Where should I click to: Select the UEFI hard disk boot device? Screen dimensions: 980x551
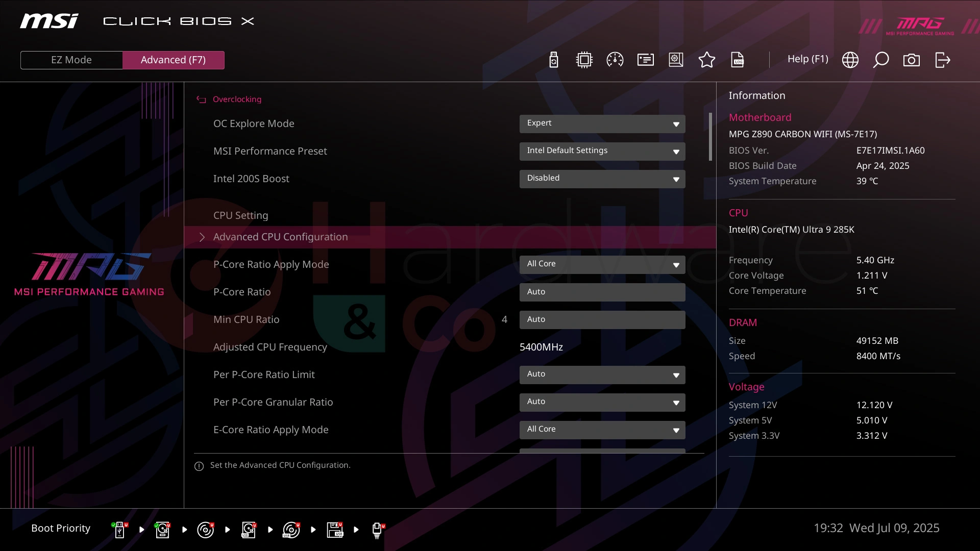pyautogui.click(x=163, y=530)
